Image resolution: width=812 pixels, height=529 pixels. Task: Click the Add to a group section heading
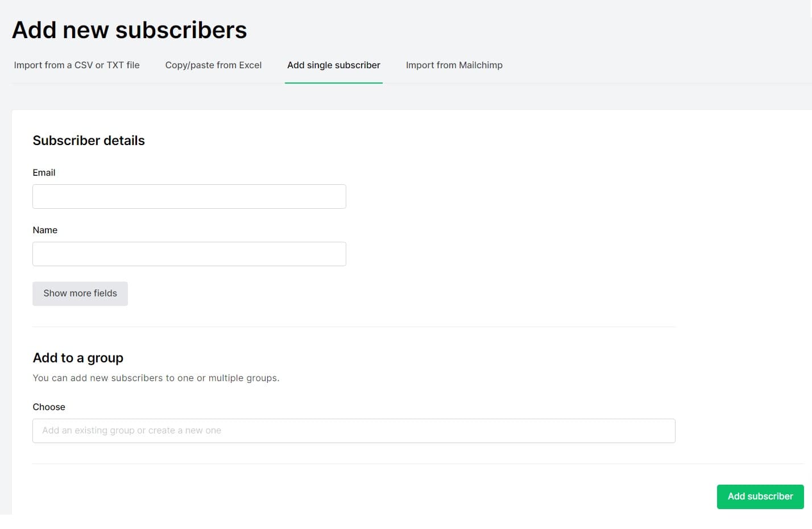pos(78,358)
